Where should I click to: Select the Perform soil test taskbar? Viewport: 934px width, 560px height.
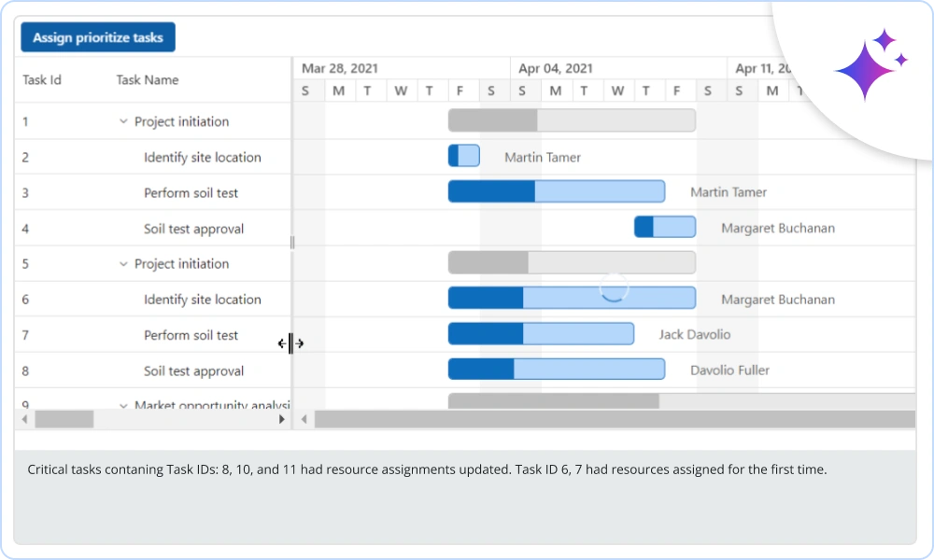pyautogui.click(x=557, y=191)
